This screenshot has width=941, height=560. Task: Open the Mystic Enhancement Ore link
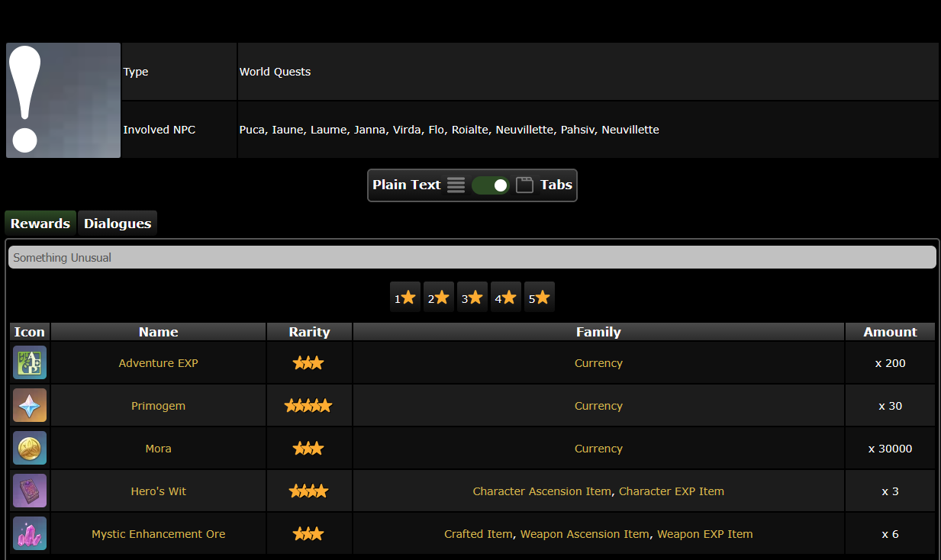(x=159, y=534)
